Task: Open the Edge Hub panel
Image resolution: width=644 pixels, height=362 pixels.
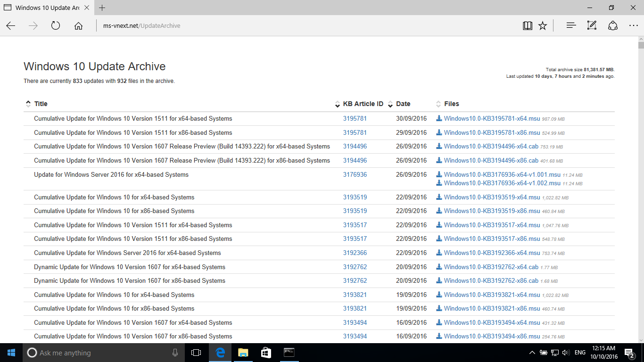Action: 571,26
